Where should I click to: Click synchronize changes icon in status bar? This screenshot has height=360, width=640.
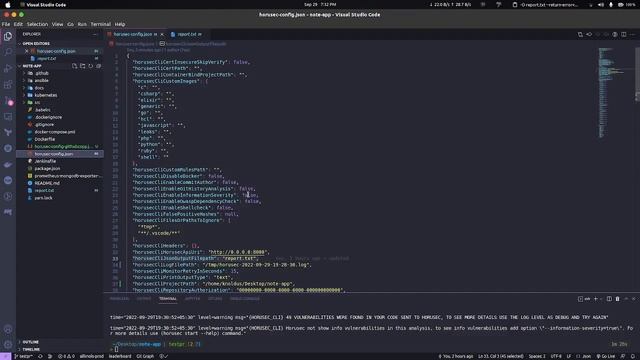(40, 356)
